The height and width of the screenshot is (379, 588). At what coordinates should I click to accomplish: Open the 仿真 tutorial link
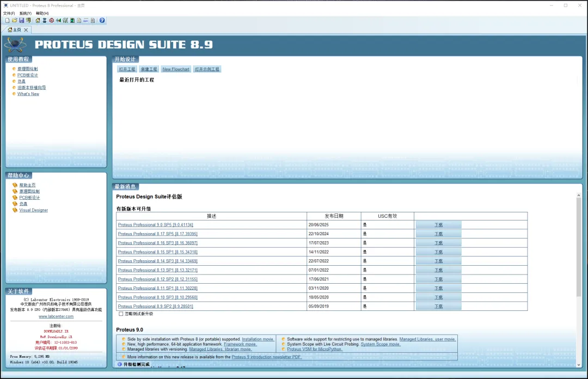click(21, 82)
